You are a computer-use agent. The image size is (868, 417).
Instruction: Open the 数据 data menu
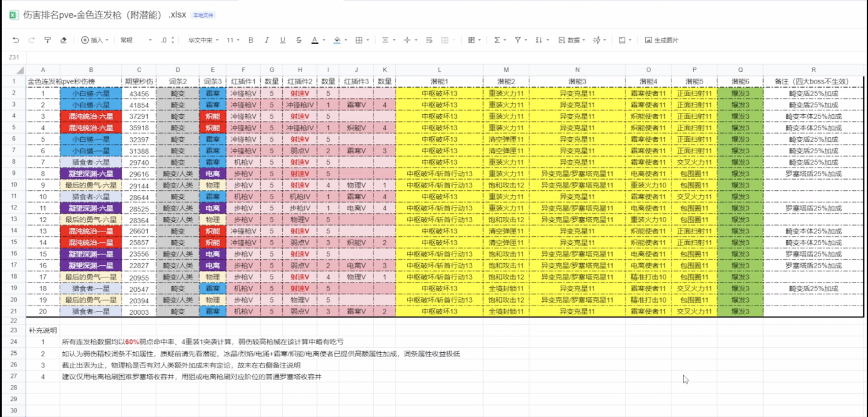[x=572, y=40]
